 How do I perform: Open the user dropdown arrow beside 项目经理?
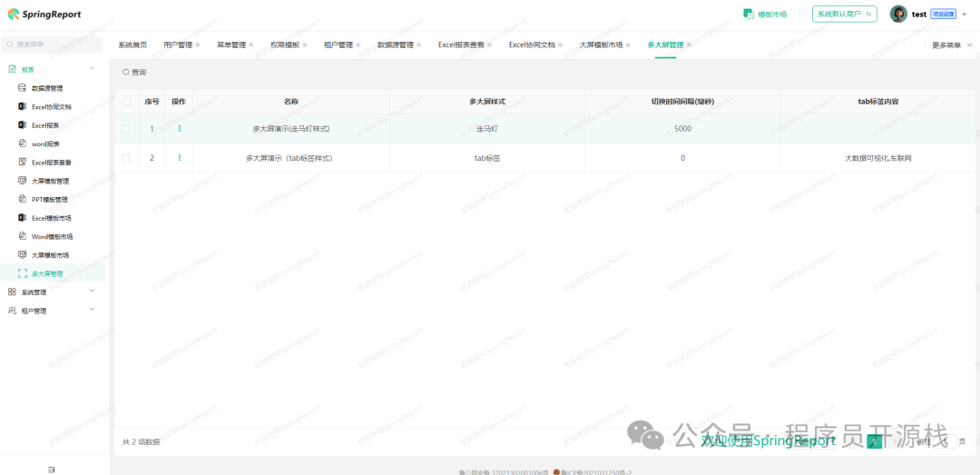click(965, 15)
